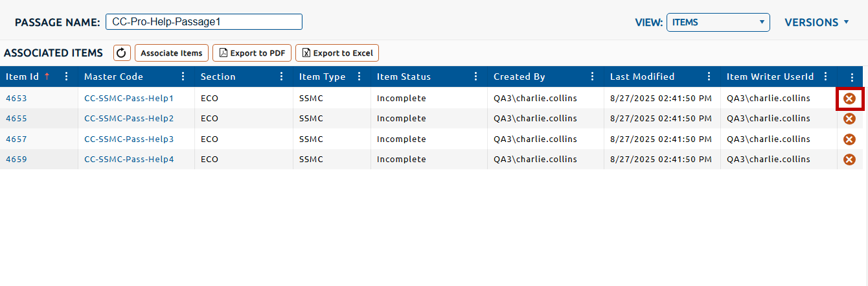
Task: Open item link 4653
Action: click(16, 99)
